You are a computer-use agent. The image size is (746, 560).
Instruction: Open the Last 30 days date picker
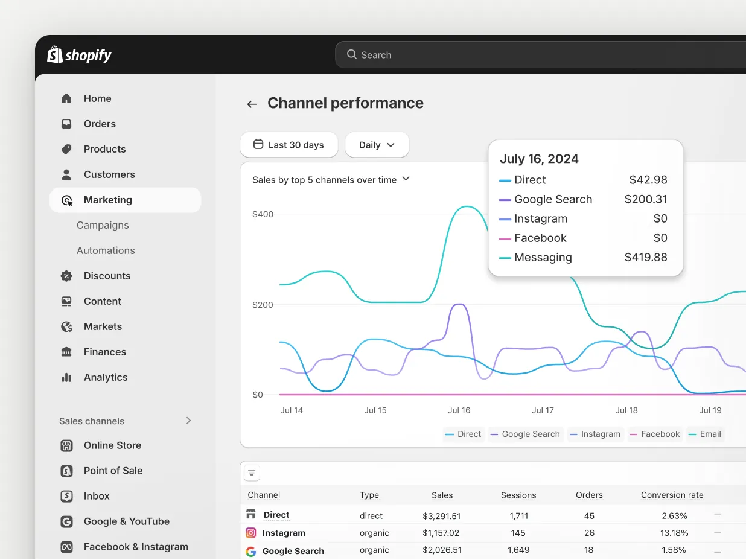(x=289, y=145)
